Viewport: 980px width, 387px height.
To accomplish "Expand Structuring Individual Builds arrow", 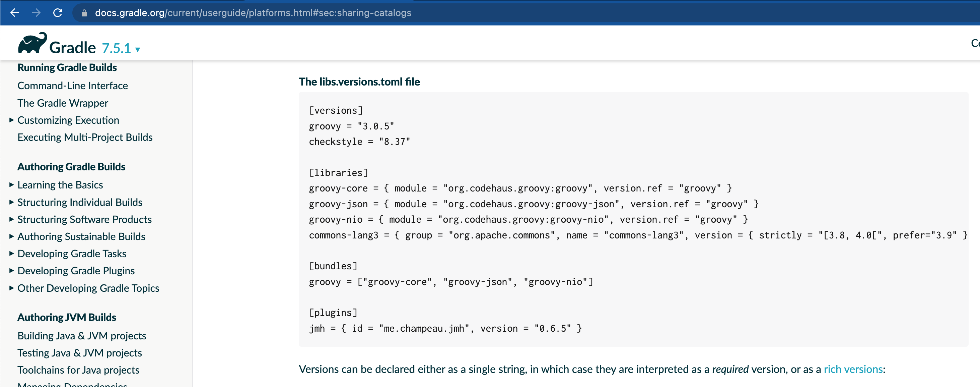I will [11, 202].
